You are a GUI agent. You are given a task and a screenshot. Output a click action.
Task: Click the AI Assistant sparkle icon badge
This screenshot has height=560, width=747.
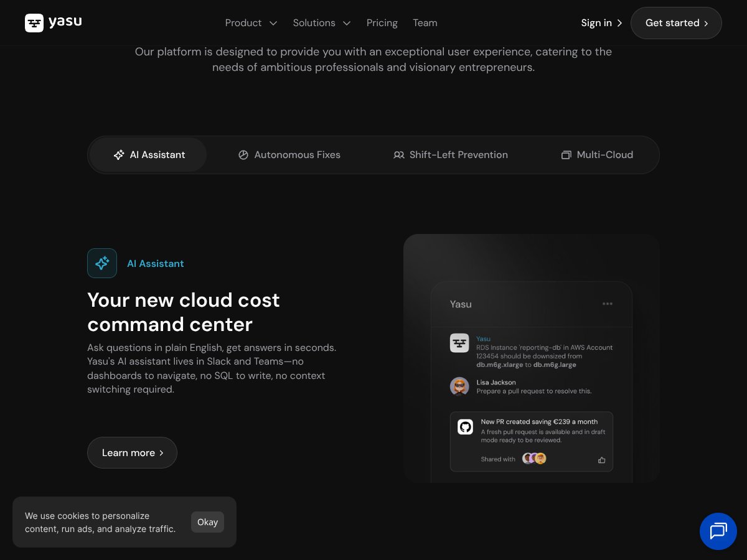pyautogui.click(x=102, y=263)
